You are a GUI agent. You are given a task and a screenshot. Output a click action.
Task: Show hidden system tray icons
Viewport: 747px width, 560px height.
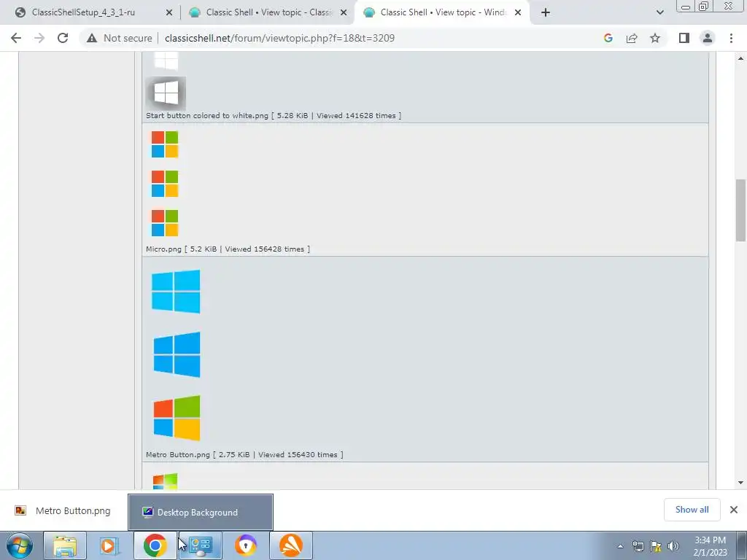(x=620, y=546)
